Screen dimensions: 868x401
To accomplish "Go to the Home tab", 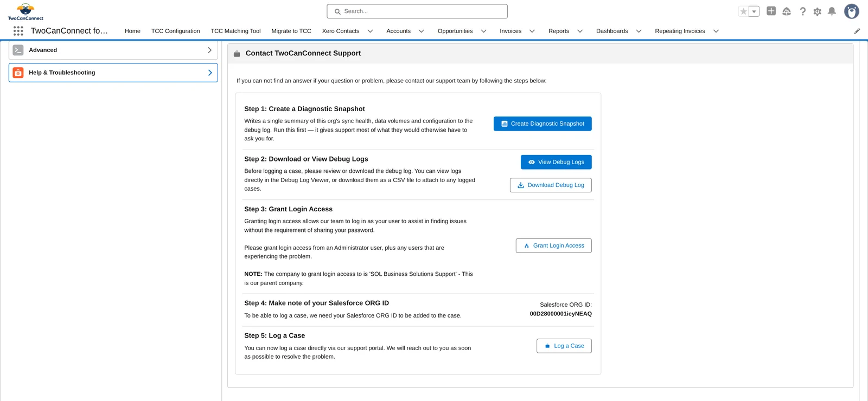I will click(132, 31).
